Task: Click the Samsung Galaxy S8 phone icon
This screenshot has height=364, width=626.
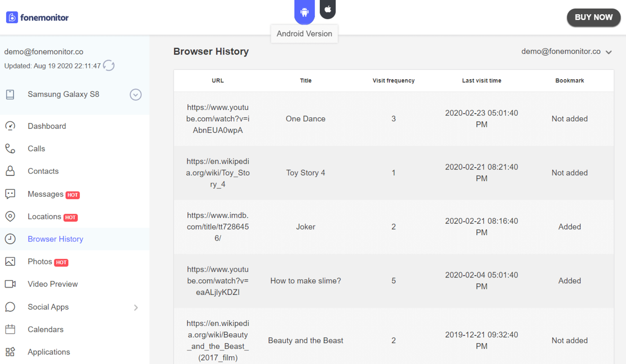Action: 10,94
